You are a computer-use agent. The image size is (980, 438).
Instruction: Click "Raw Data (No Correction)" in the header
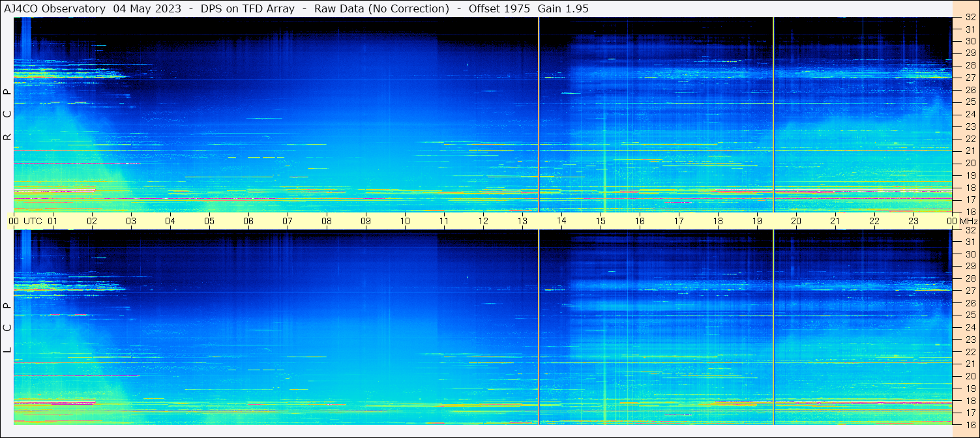[381, 9]
